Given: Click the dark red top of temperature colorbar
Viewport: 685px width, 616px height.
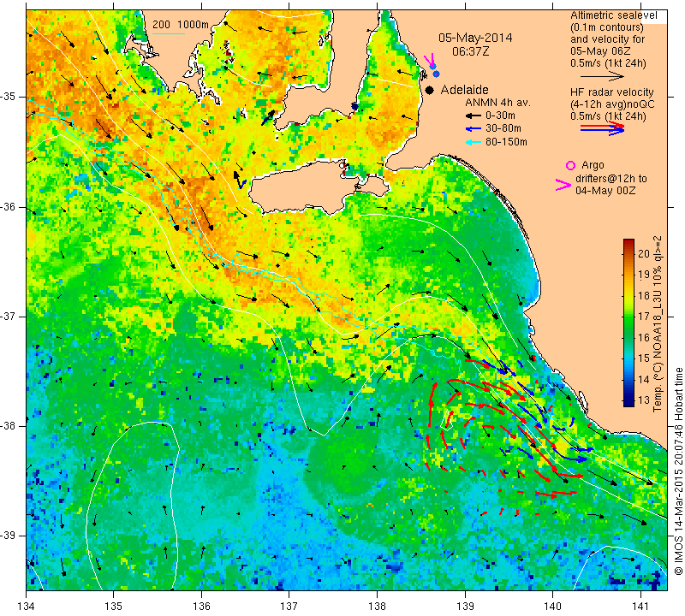Looking at the screenshot, I should click(x=628, y=242).
